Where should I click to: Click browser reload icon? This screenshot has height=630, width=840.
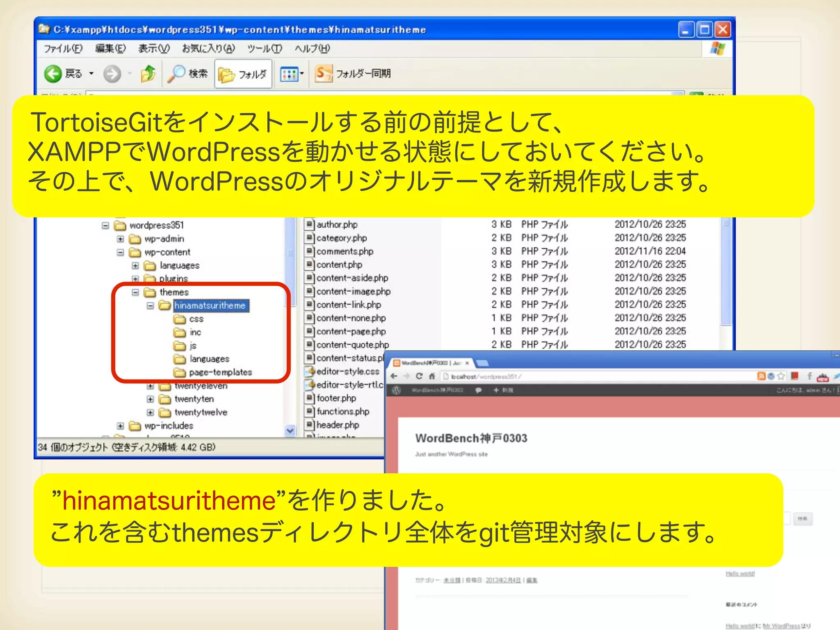[419, 376]
